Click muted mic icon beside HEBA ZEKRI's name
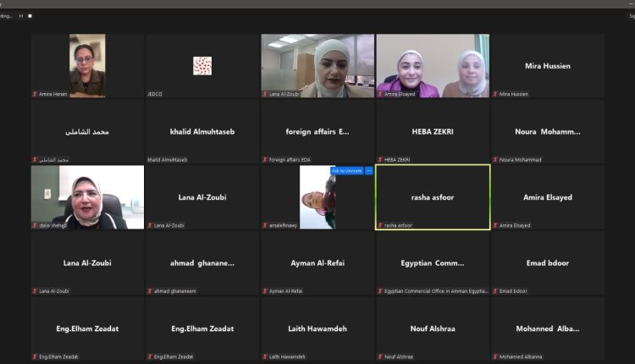Viewport: 635px width, 364px height. point(381,160)
